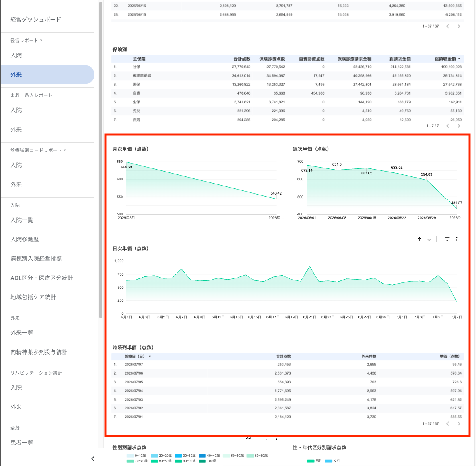This screenshot has height=466, width=476.
Task: Click the 0~19歳 legend swatch
Action: click(130, 456)
